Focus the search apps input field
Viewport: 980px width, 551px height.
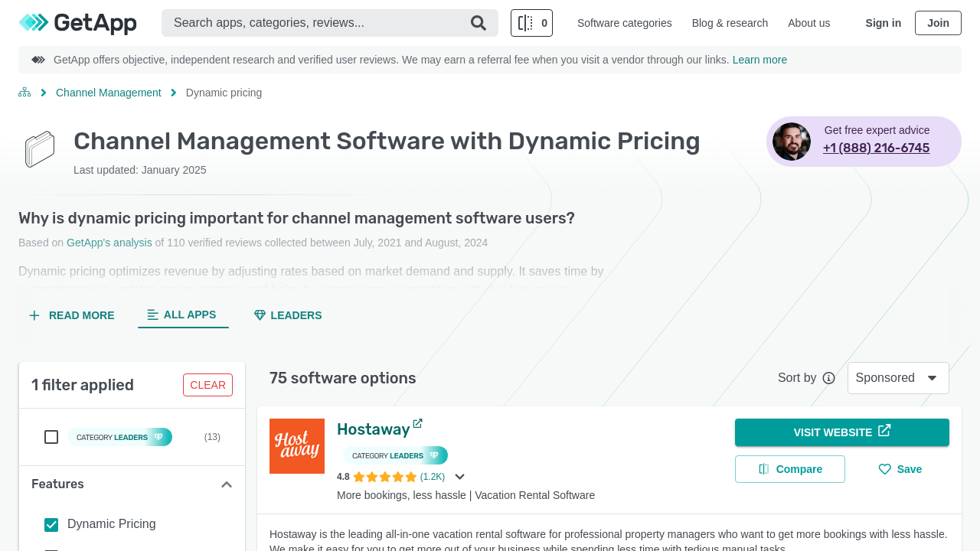[x=318, y=23]
